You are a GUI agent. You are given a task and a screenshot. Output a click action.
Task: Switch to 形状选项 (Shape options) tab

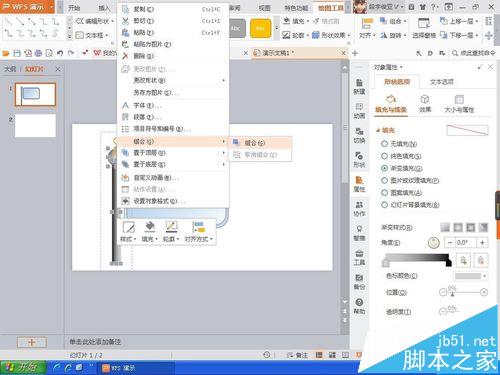tap(397, 82)
